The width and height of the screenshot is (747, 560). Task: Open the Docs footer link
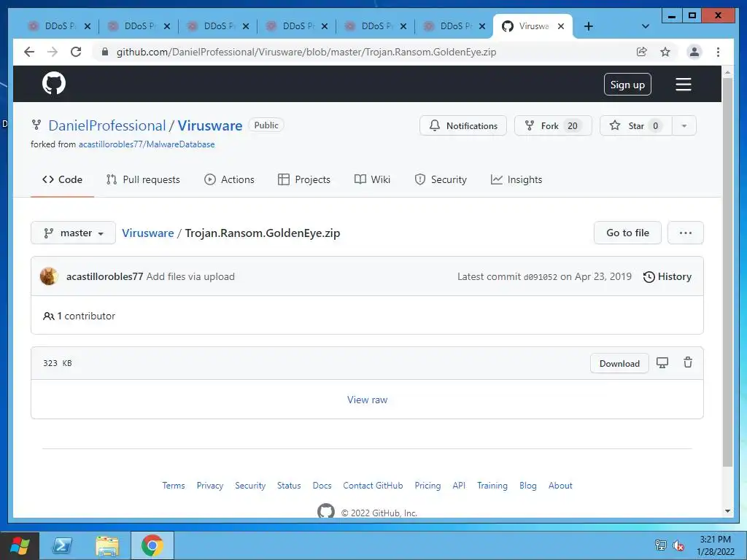coord(322,486)
